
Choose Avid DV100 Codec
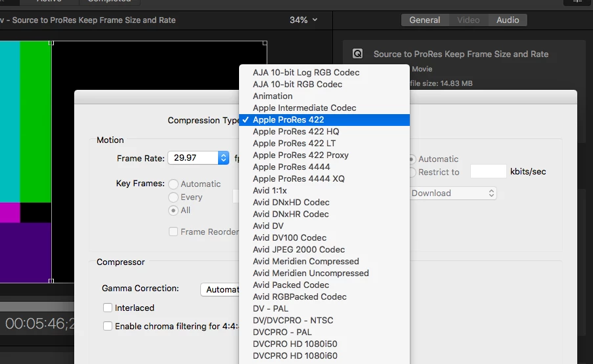[324, 237]
